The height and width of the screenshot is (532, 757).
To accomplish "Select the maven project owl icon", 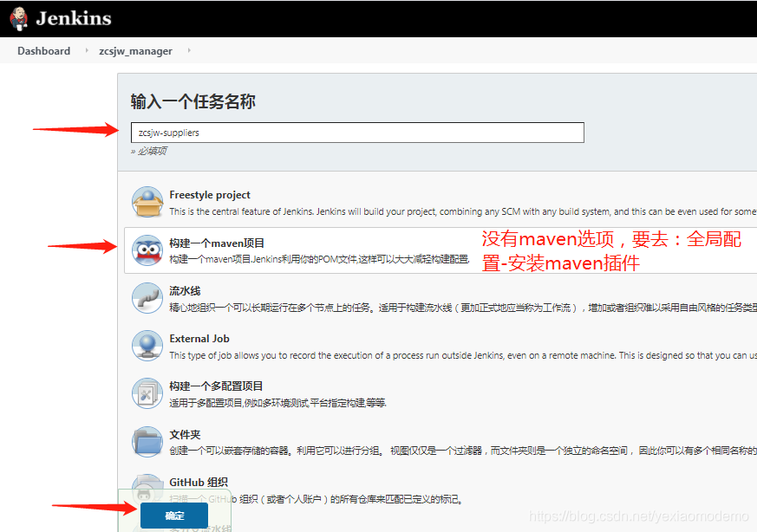I will tap(147, 250).
